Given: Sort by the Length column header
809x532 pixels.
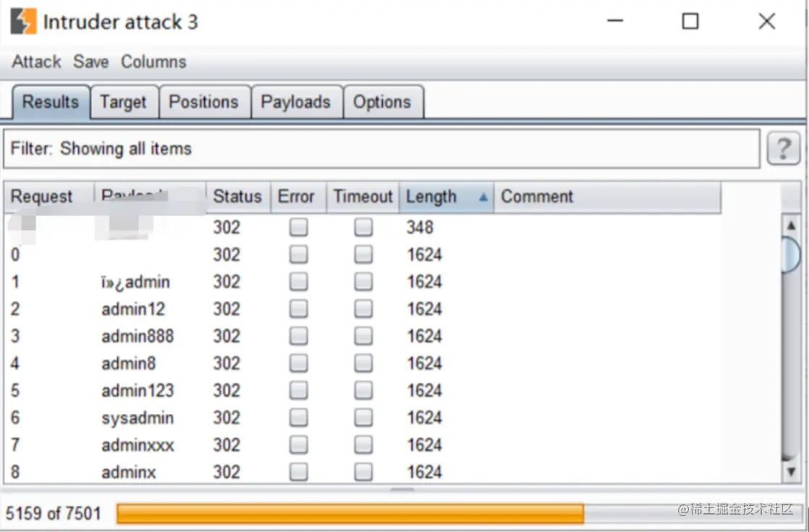Looking at the screenshot, I should click(x=446, y=197).
